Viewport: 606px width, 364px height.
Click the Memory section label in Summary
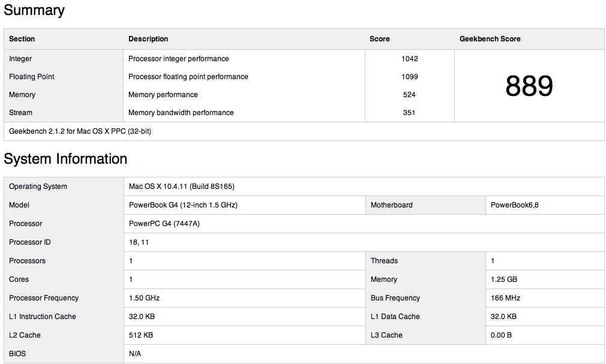(x=22, y=95)
